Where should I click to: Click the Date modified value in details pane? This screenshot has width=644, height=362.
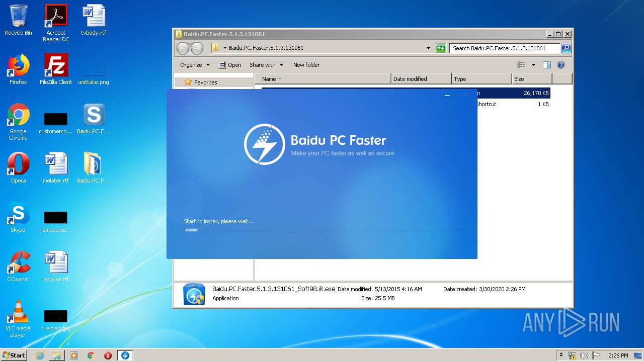pos(398,289)
